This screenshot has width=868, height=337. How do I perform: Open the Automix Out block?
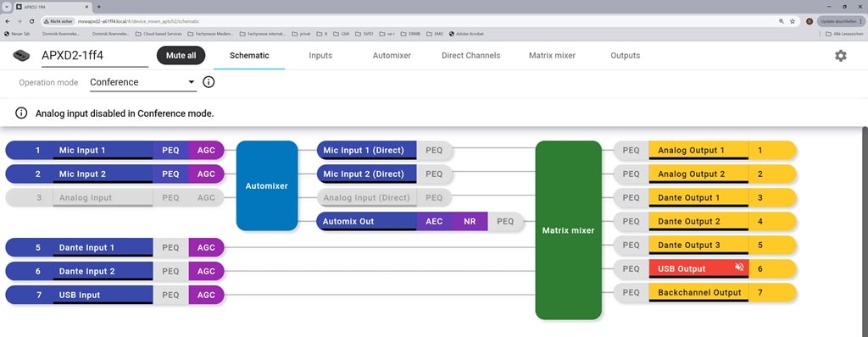[x=366, y=221]
